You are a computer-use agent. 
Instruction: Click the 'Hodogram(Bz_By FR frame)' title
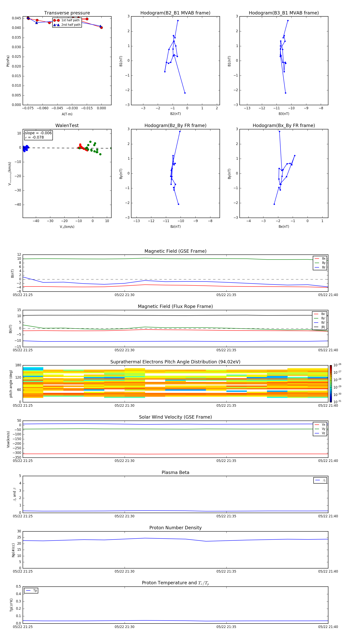pos(175,125)
